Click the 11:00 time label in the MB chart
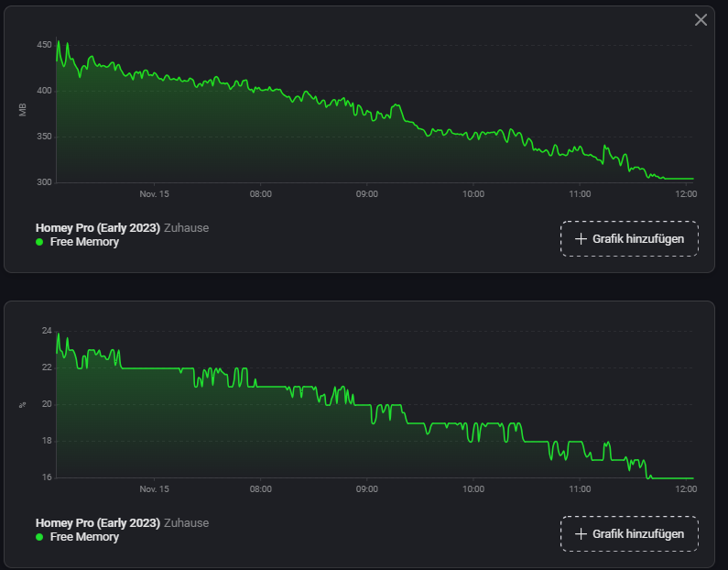Image resolution: width=728 pixels, height=570 pixels. pos(580,194)
